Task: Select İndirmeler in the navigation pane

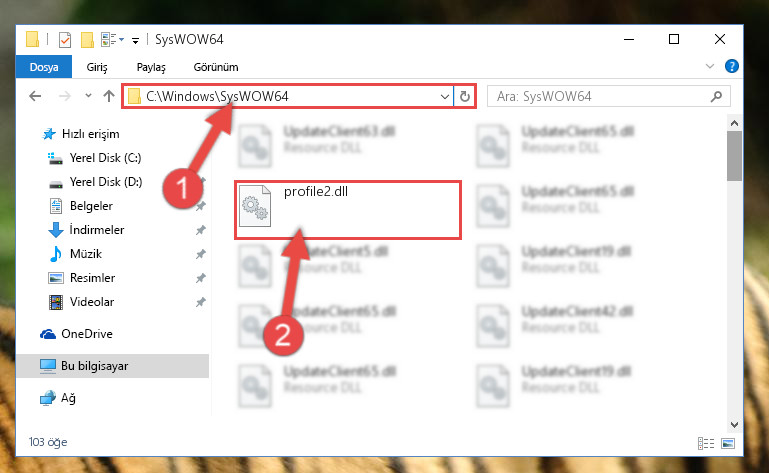Action: pos(97,230)
